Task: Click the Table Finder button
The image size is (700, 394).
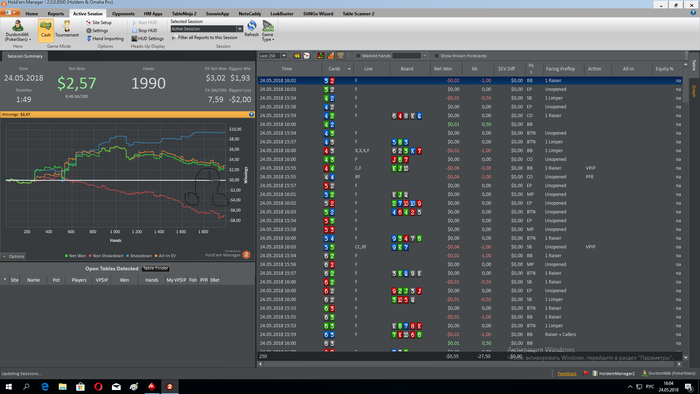Action: pyautogui.click(x=155, y=268)
